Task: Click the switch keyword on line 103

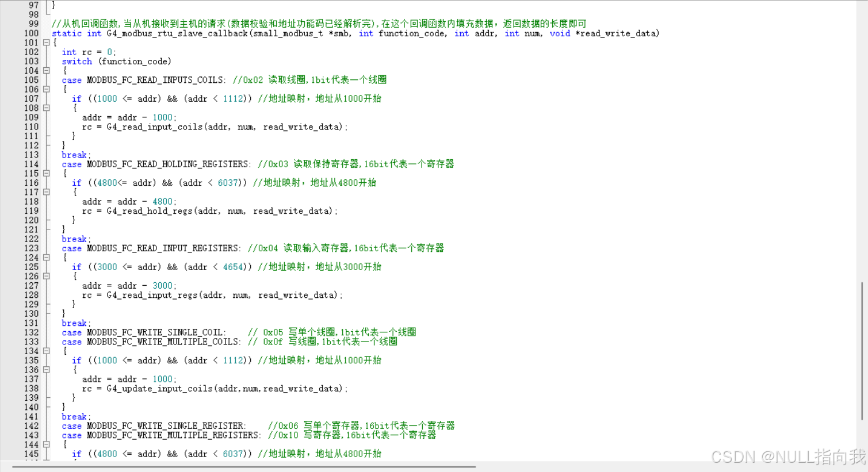Action: (x=77, y=62)
